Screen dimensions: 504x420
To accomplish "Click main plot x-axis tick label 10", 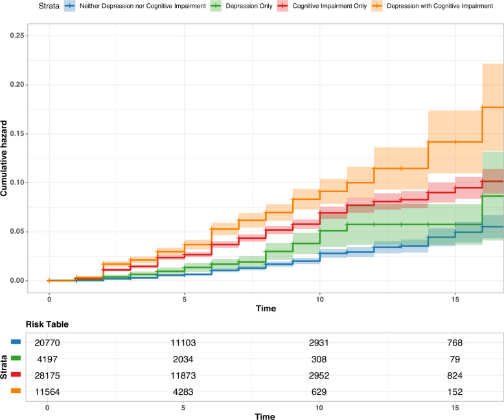I will 319,299.
